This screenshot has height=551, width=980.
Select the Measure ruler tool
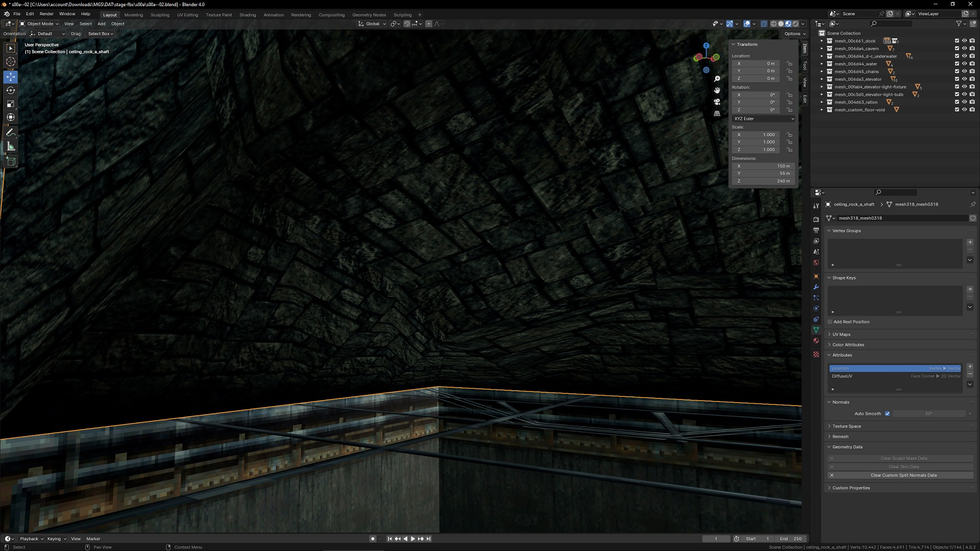pos(11,147)
